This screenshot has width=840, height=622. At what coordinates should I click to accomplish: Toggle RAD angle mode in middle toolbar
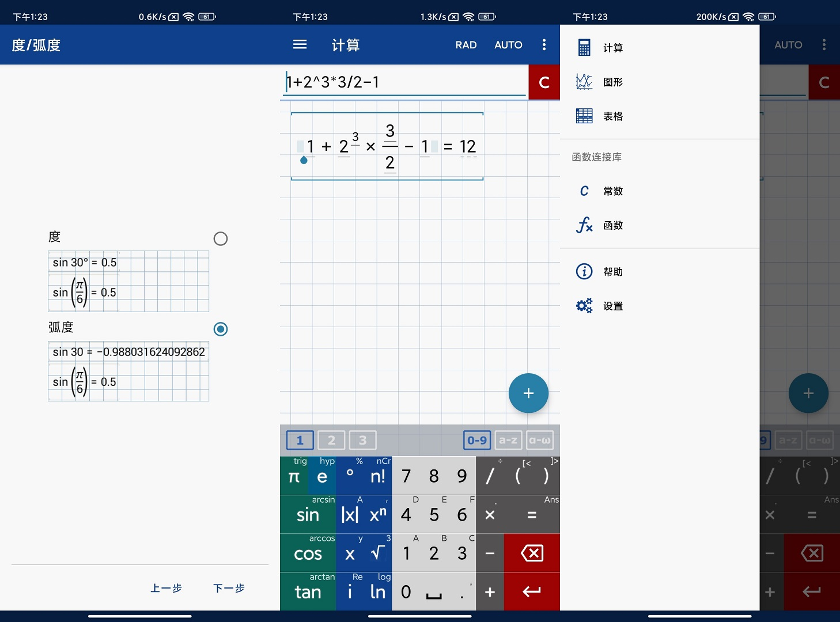coord(466,45)
